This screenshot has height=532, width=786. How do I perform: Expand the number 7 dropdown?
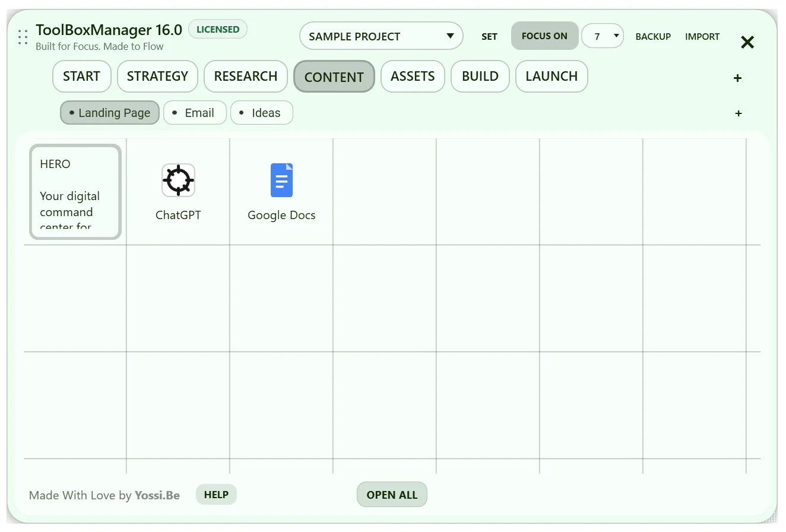603,36
